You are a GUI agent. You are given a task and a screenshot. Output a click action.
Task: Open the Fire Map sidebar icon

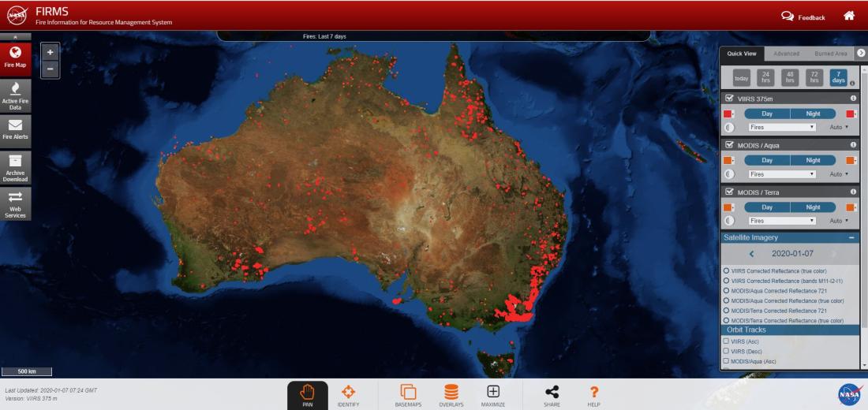[16, 59]
